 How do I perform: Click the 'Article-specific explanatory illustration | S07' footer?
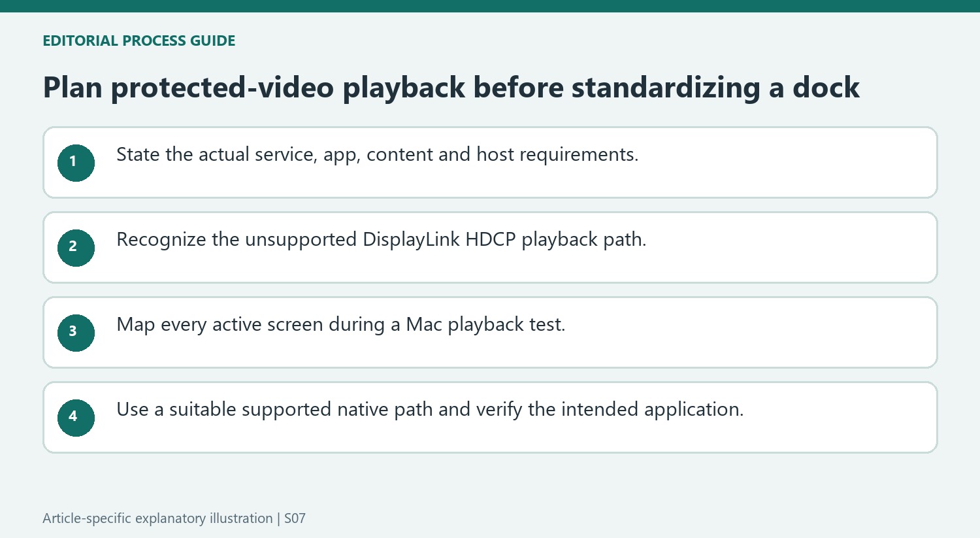coord(174,518)
